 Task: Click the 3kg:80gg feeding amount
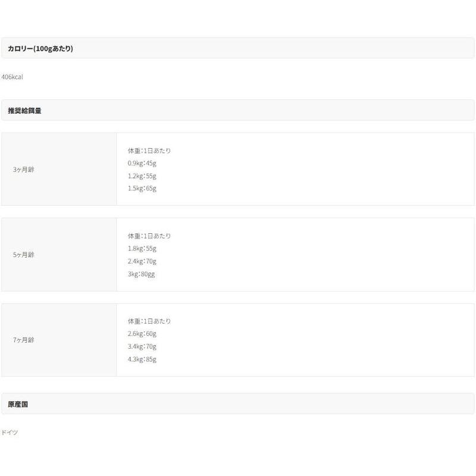click(142, 274)
